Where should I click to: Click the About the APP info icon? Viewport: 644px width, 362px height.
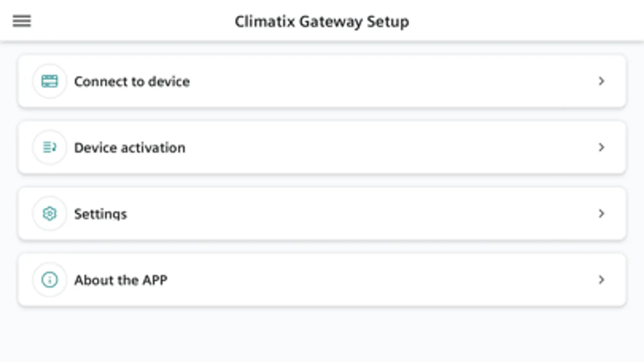click(50, 280)
